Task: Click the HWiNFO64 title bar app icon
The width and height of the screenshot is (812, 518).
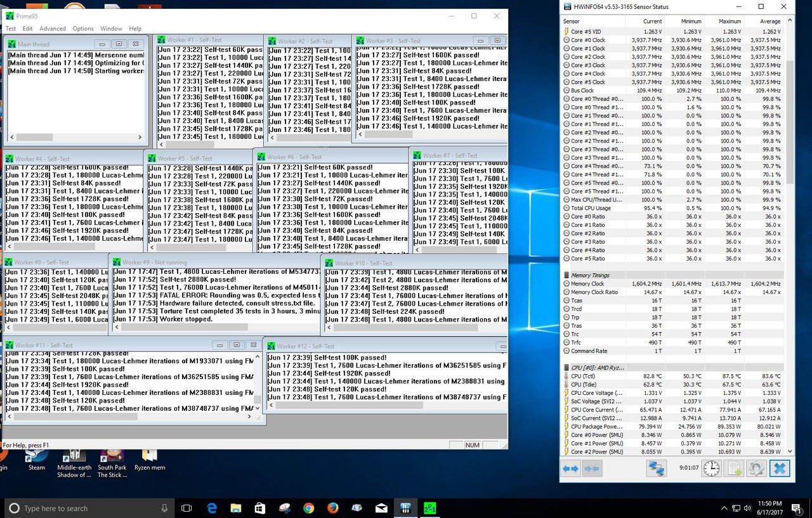Action: pyautogui.click(x=568, y=6)
